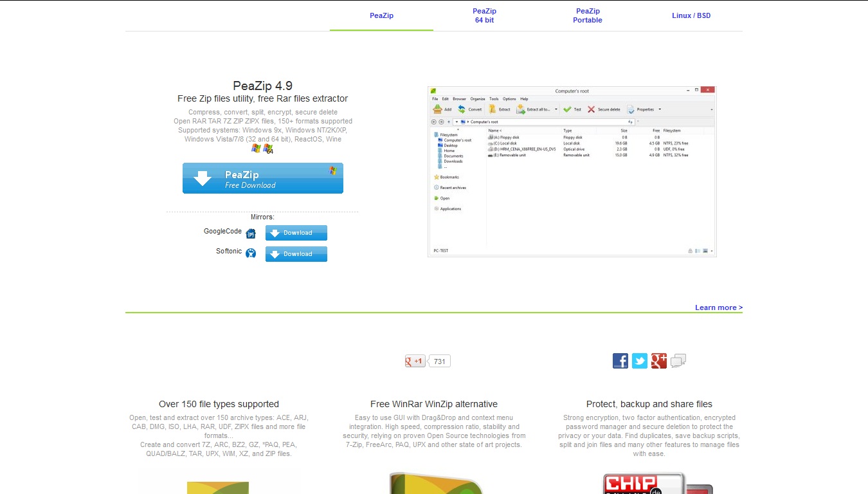
Task: Click the GoogleCode mirror label
Action: tap(222, 232)
